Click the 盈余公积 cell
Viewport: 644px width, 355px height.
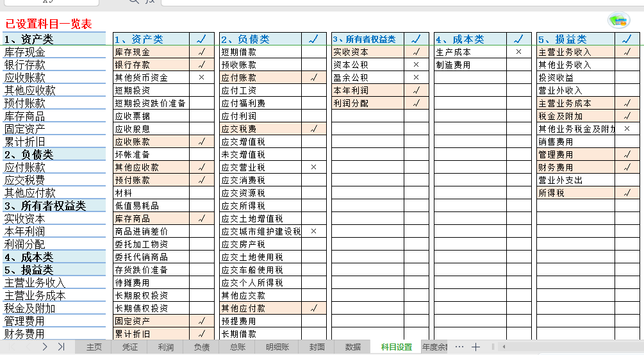click(x=368, y=78)
